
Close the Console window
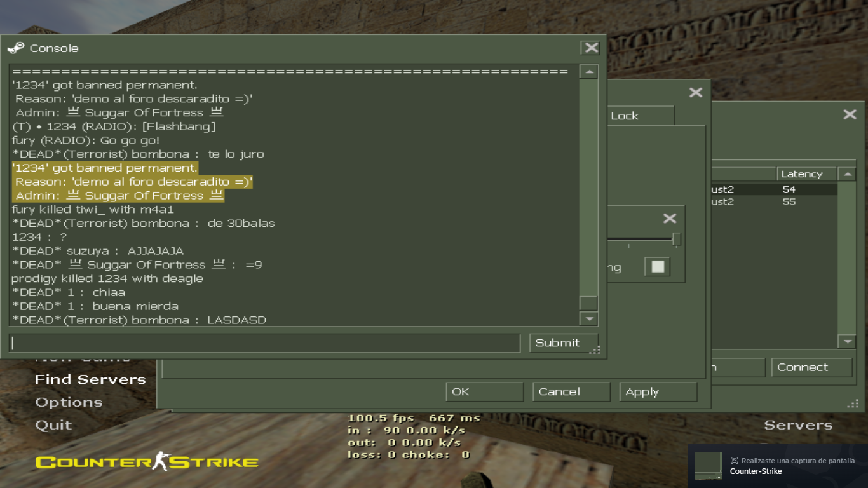tap(591, 48)
